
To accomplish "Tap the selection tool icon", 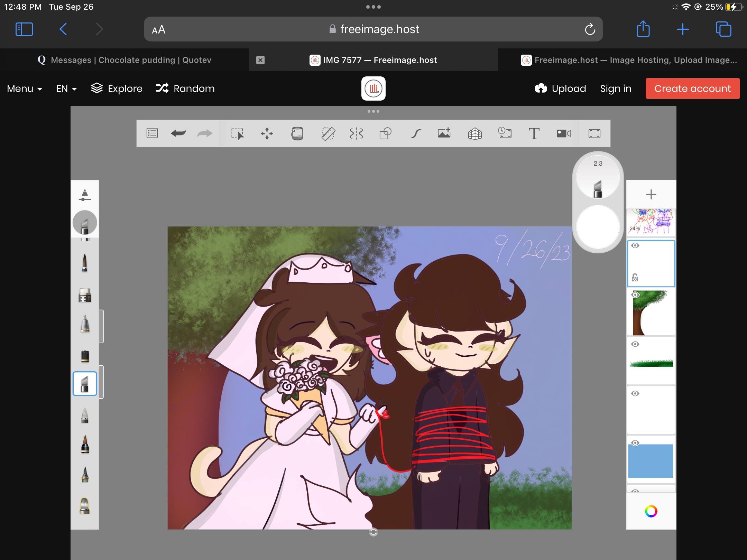I will point(238,133).
